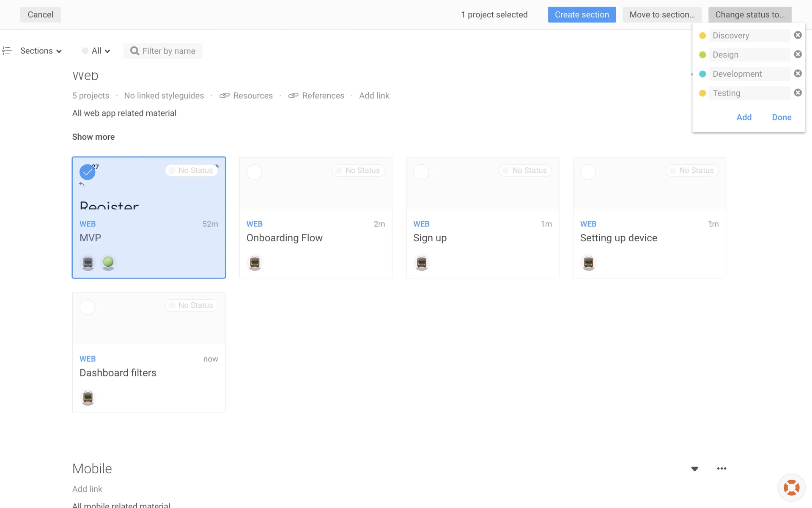The width and height of the screenshot is (812, 508).
Task: Click the Development teal color dot
Action: click(x=702, y=74)
